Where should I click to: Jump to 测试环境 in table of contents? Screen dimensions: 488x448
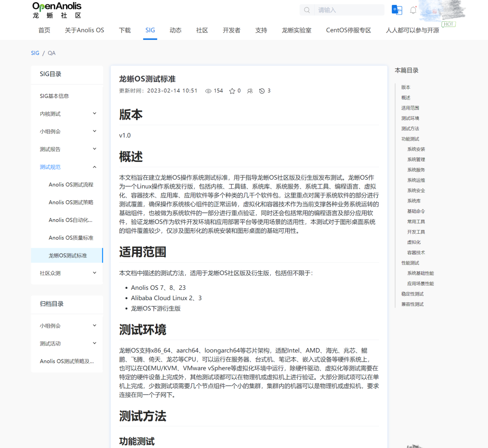(410, 118)
